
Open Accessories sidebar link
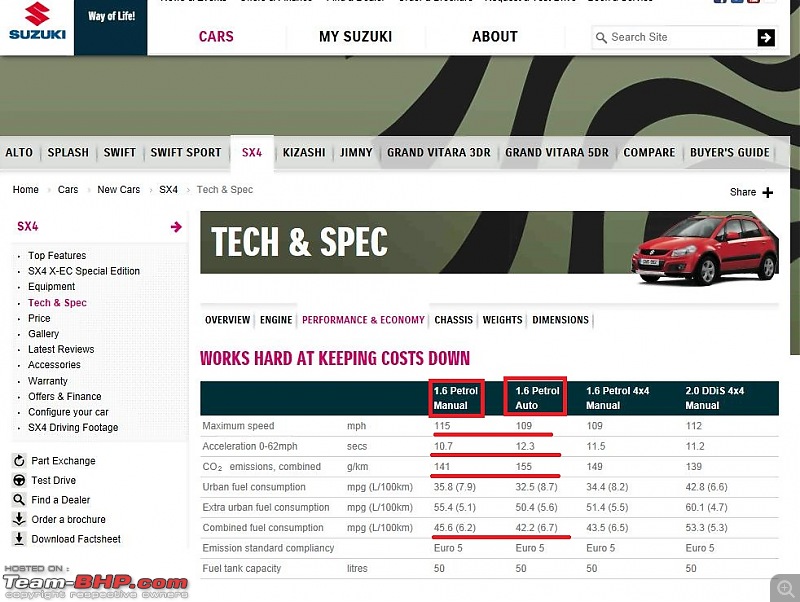pos(54,365)
